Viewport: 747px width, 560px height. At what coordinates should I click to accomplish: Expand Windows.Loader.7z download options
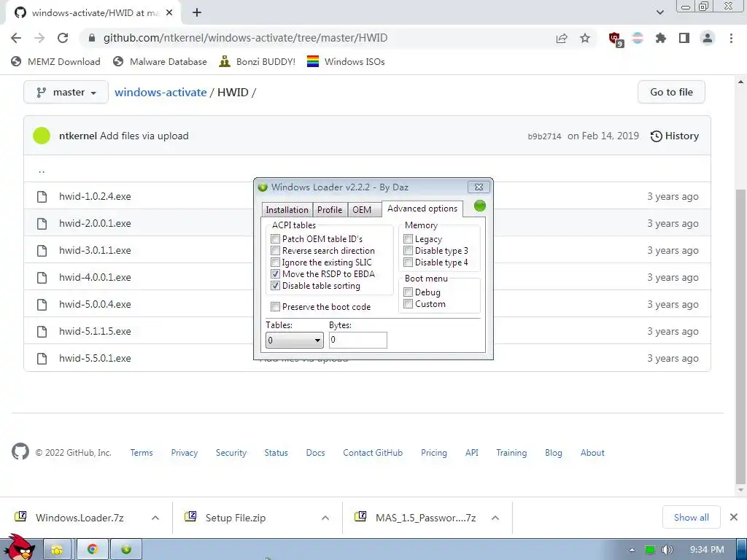pyautogui.click(x=155, y=518)
